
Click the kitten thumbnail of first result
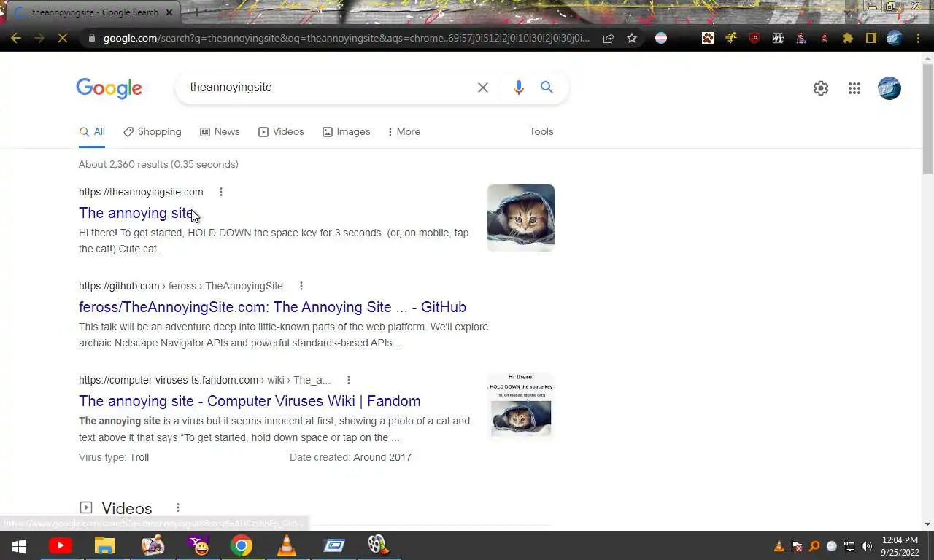click(x=521, y=218)
